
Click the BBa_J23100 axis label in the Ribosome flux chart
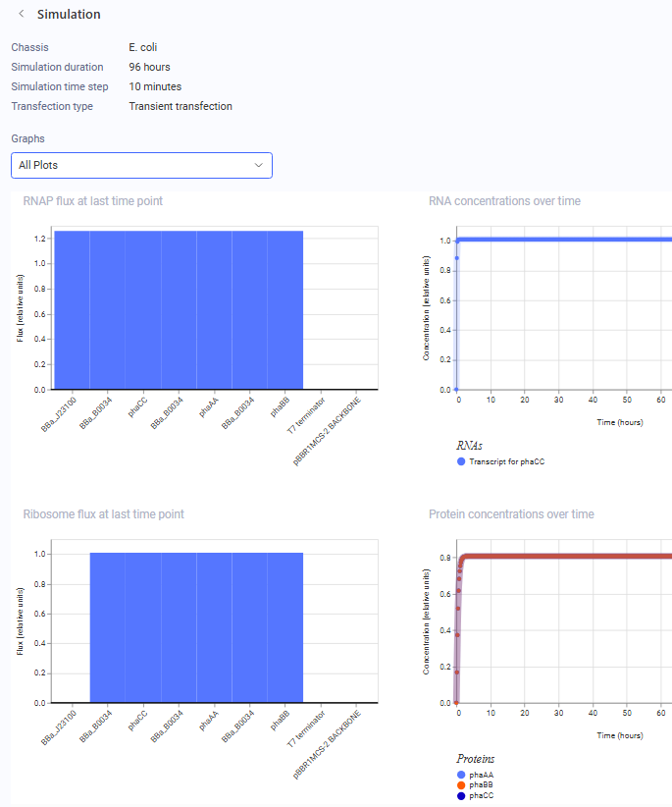(59, 727)
